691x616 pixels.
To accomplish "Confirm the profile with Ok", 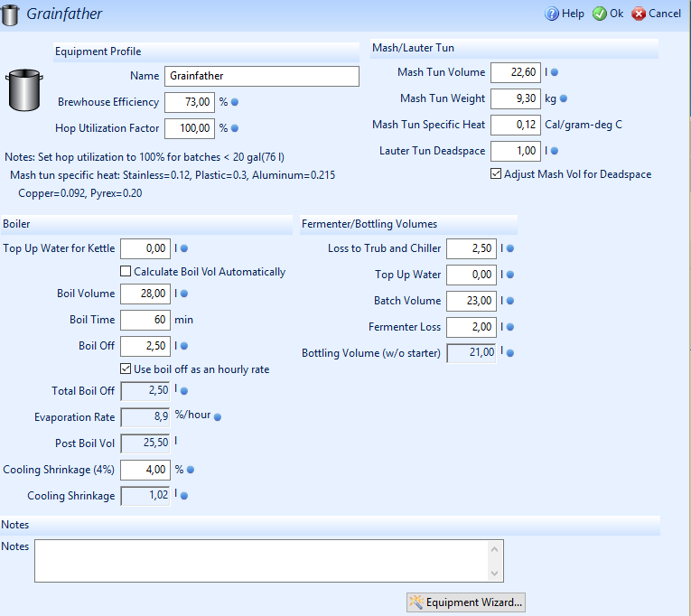I will [x=608, y=14].
